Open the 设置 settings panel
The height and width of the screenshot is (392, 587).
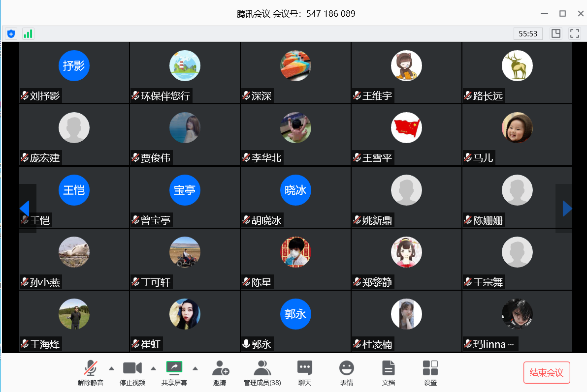coord(430,372)
